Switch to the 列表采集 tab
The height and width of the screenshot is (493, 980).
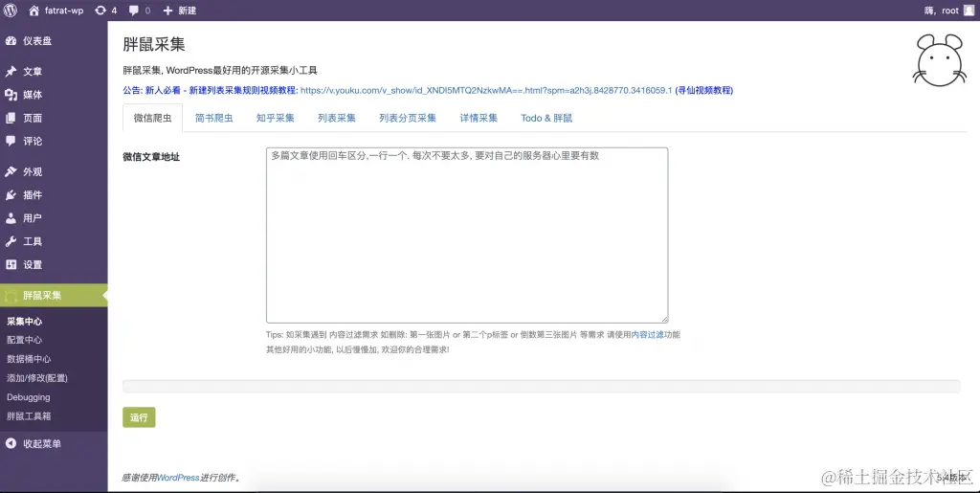tap(336, 118)
